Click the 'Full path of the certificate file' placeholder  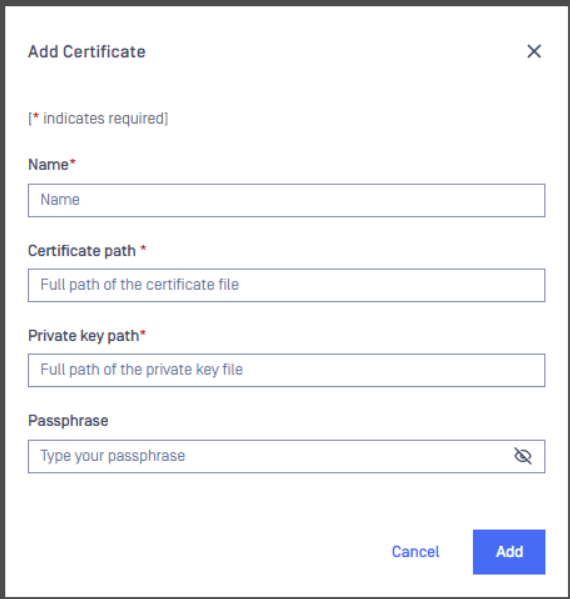point(139,285)
